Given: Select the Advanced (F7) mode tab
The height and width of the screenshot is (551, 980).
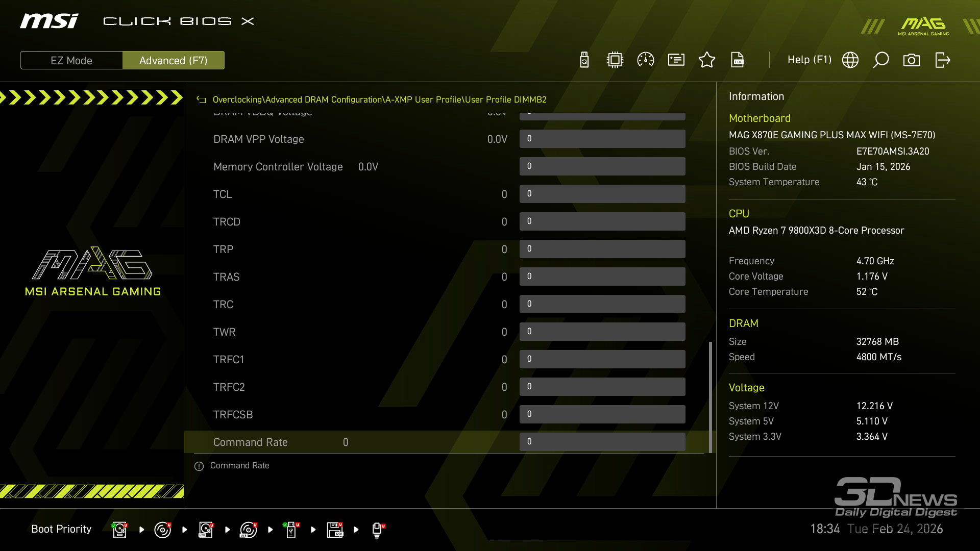Looking at the screenshot, I should [174, 60].
